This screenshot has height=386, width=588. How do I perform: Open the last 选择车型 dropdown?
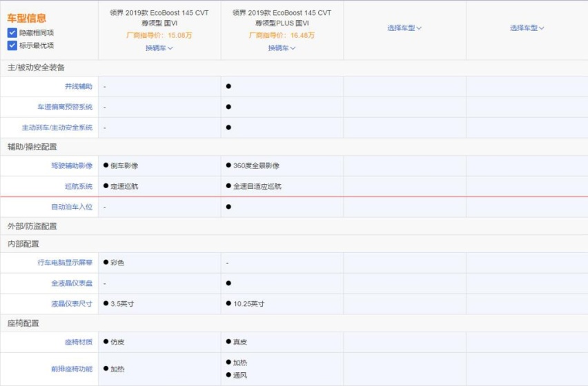[x=527, y=28]
